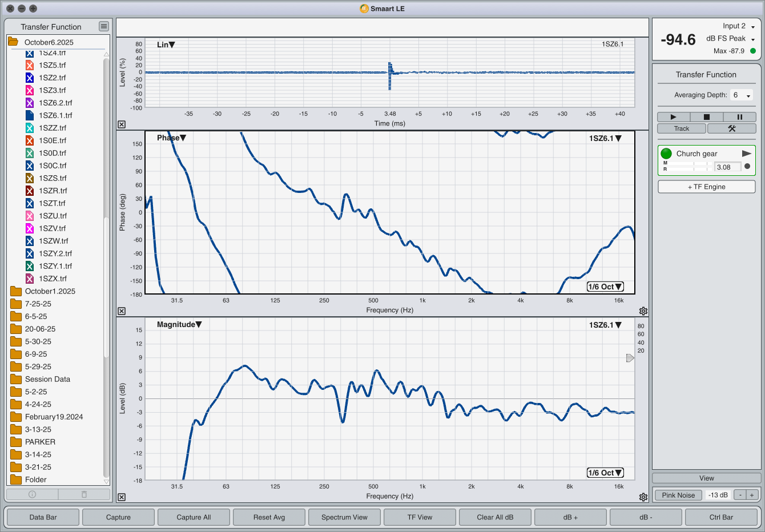This screenshot has width=765, height=532.
Task: Open measurement settings via the hammer-wrench icon
Action: pyautogui.click(x=731, y=128)
